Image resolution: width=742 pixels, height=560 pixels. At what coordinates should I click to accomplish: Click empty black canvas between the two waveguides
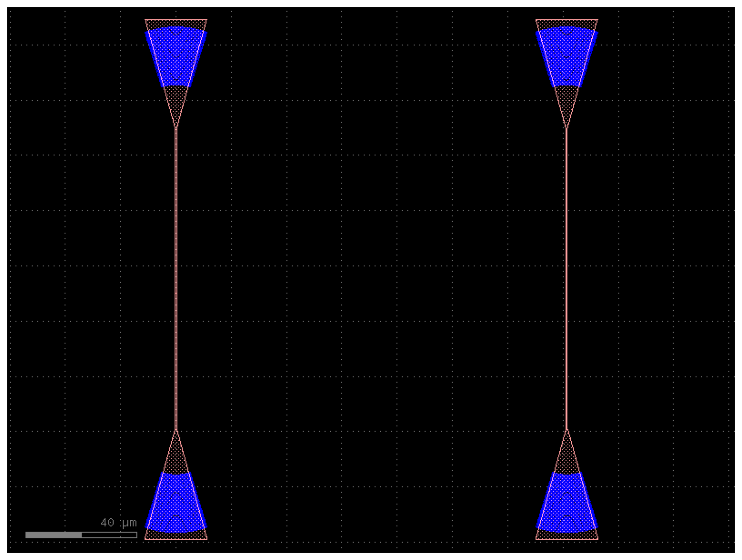(x=371, y=279)
